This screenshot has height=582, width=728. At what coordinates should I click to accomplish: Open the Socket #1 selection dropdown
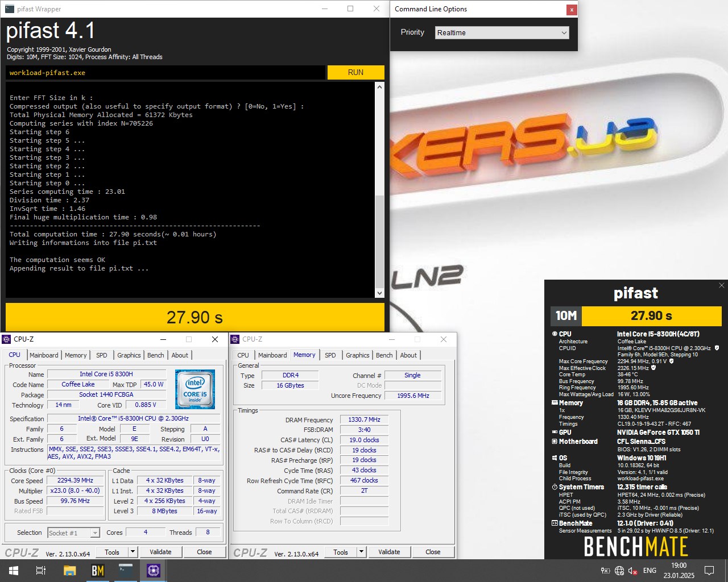(x=73, y=533)
